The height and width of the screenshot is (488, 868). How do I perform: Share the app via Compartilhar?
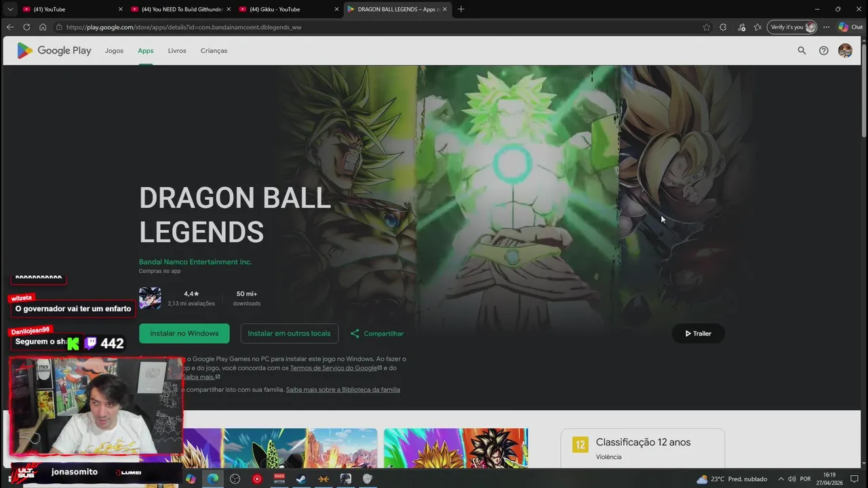pos(377,333)
